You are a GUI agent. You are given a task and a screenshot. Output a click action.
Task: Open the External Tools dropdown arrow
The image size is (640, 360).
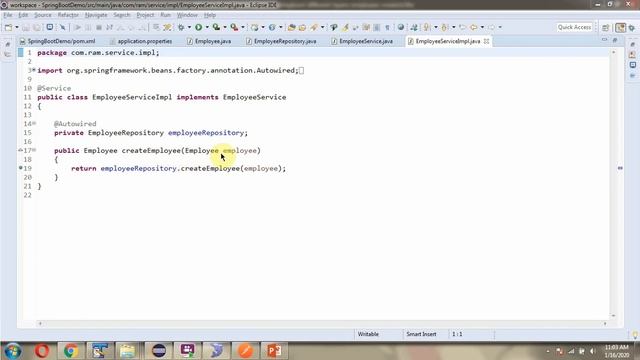243,27
